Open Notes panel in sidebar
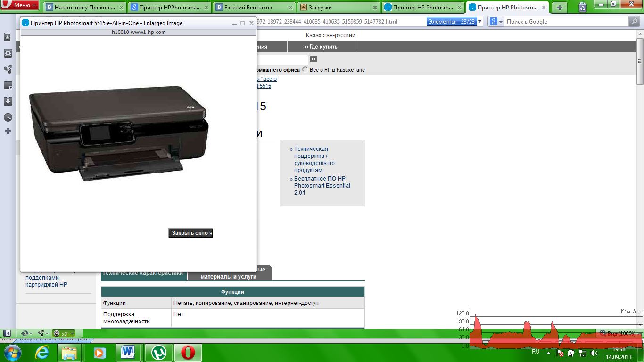Image resolution: width=644 pixels, height=362 pixels. coord(8,85)
